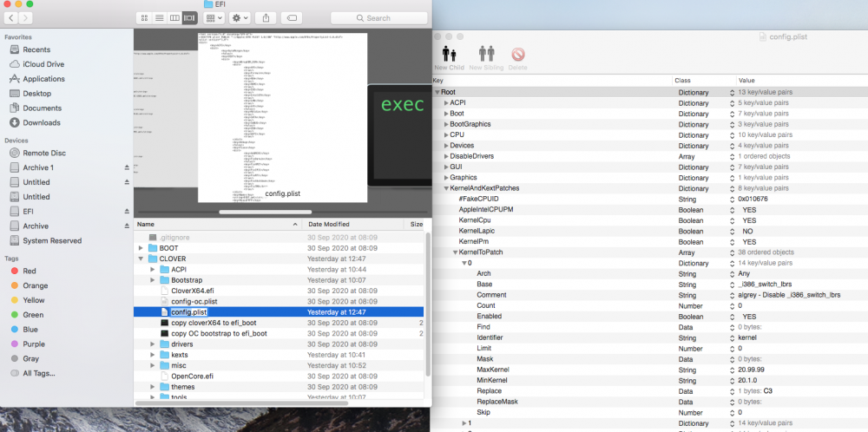Switch Finder to gallery view
The height and width of the screenshot is (432, 868).
click(189, 18)
